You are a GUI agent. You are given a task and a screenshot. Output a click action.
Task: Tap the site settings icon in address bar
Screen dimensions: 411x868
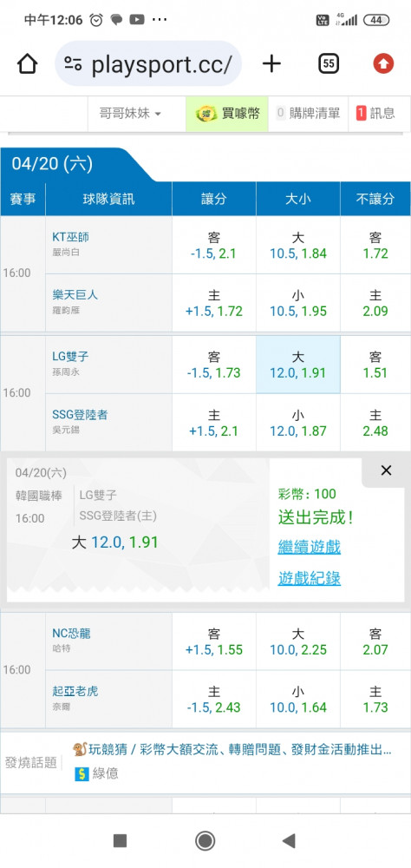pos(73,64)
